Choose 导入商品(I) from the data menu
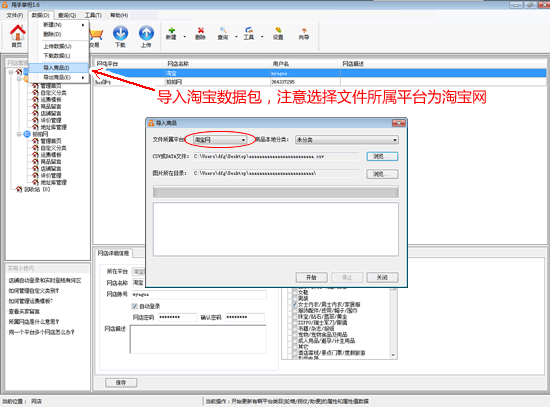The height and width of the screenshot is (407, 550). click(x=59, y=68)
